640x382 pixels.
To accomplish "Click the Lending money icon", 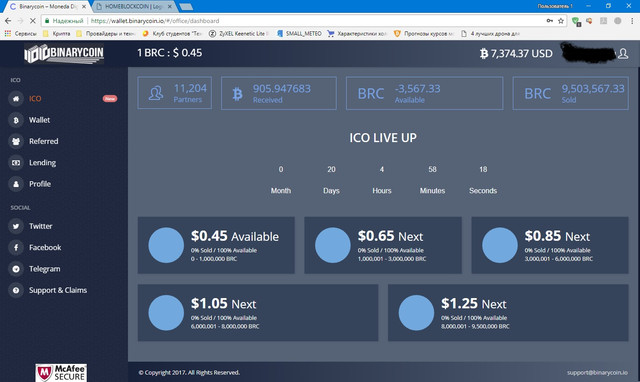I will click(x=16, y=162).
